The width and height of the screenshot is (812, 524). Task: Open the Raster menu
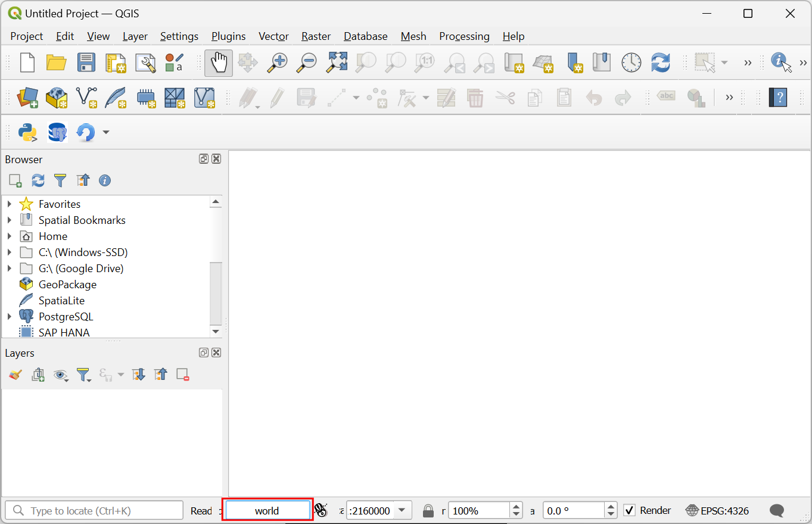(316, 36)
